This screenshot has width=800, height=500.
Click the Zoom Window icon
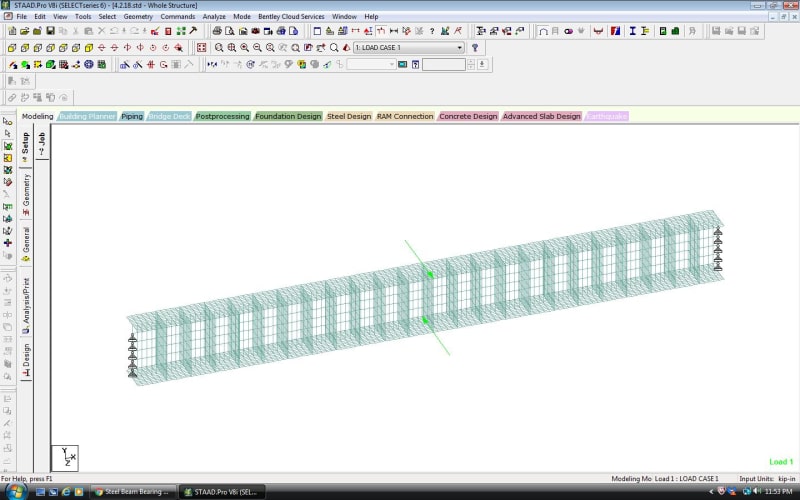click(x=219, y=48)
